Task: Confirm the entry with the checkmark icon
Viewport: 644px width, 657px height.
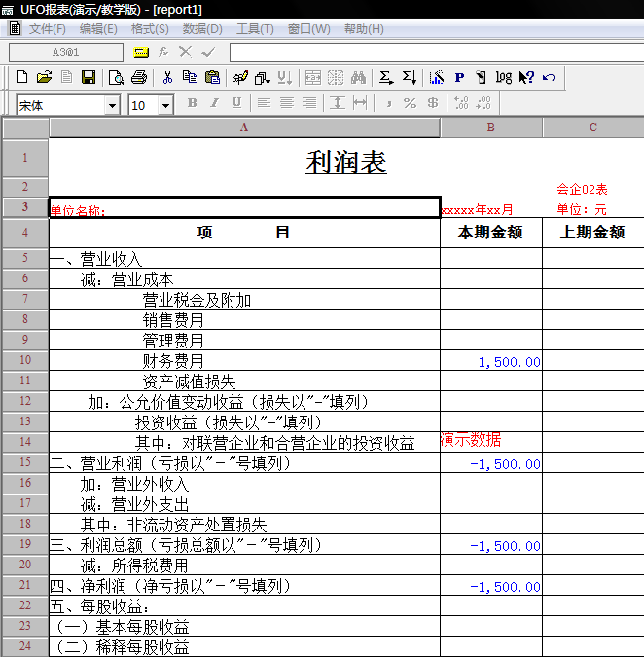Action: (x=208, y=52)
